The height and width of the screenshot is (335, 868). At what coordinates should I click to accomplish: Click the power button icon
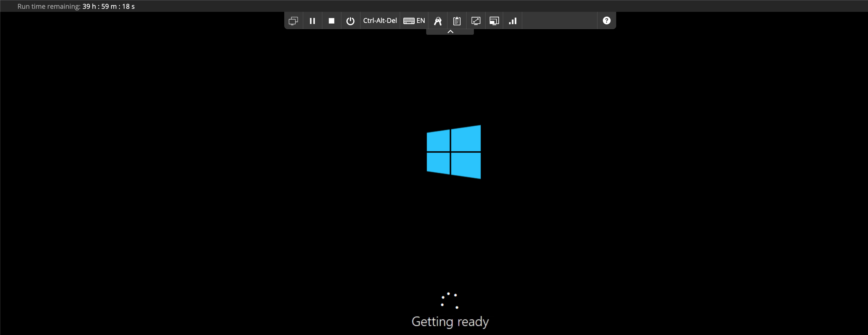click(x=350, y=21)
